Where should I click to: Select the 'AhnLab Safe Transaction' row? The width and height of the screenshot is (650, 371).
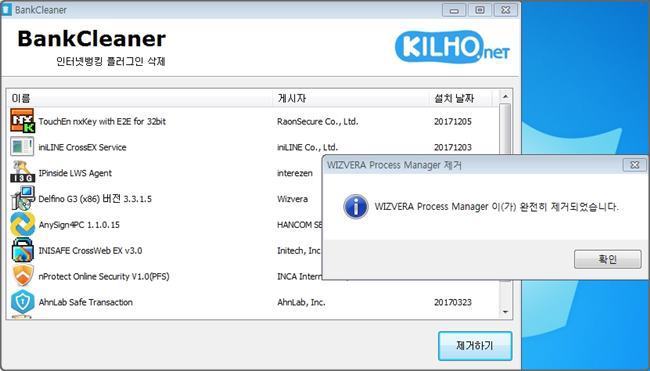253,302
